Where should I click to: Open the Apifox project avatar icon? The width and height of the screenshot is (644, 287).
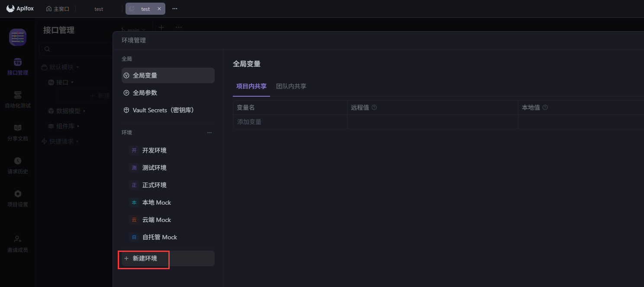pos(17,37)
